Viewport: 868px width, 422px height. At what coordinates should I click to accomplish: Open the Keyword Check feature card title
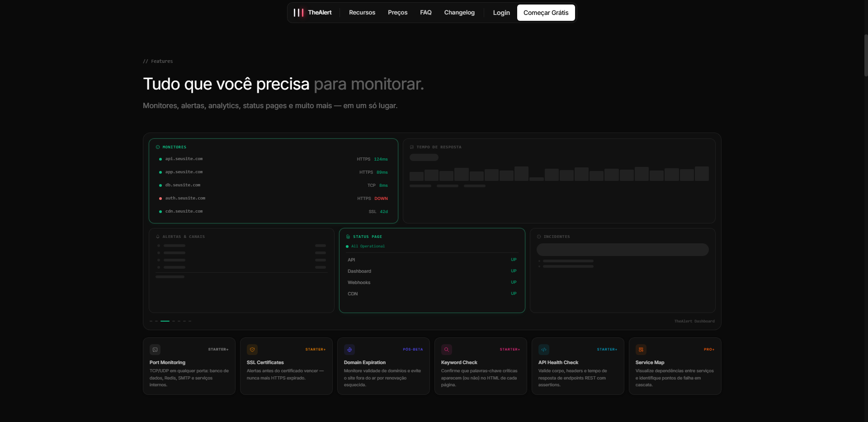[x=459, y=362]
